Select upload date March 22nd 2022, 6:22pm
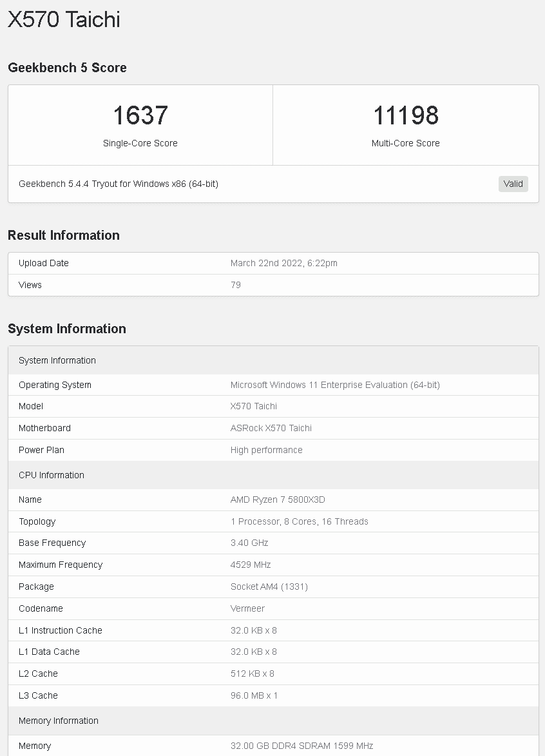Image resolution: width=545 pixels, height=756 pixels. coord(284,263)
